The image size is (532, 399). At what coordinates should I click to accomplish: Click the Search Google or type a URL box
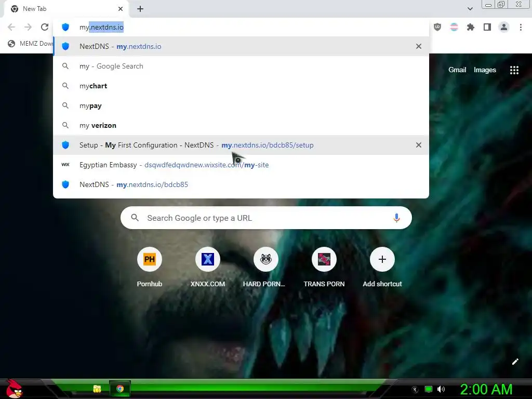(266, 218)
